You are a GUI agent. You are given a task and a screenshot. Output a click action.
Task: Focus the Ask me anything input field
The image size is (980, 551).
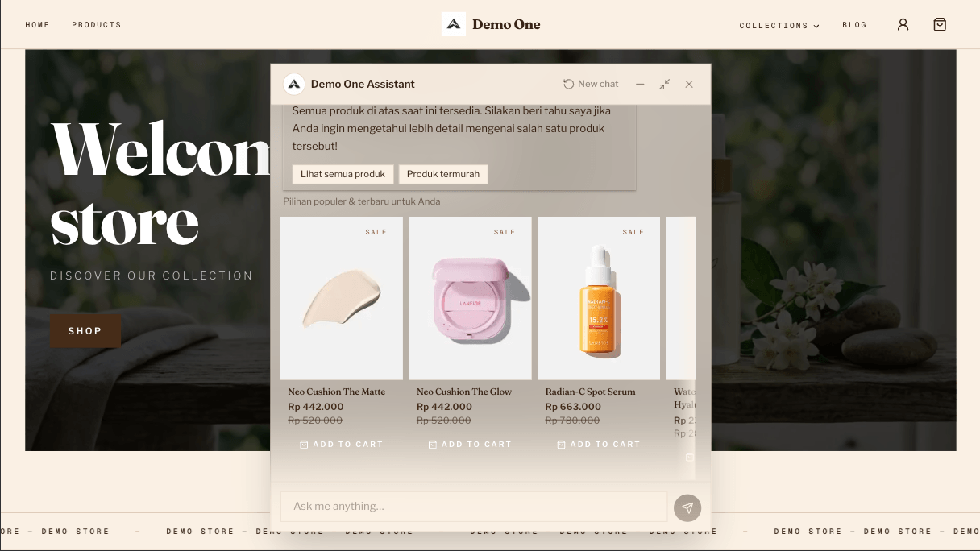(x=474, y=507)
